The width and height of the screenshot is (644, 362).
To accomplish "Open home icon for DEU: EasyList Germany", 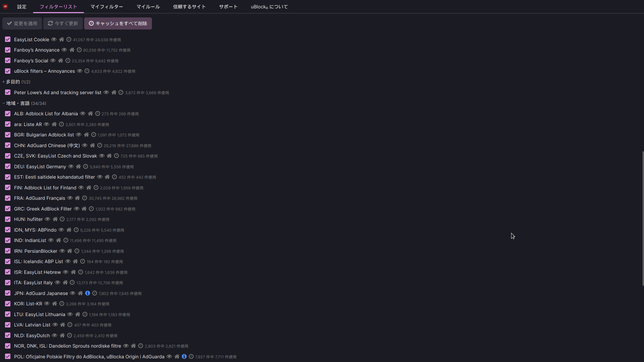I will [x=78, y=167].
